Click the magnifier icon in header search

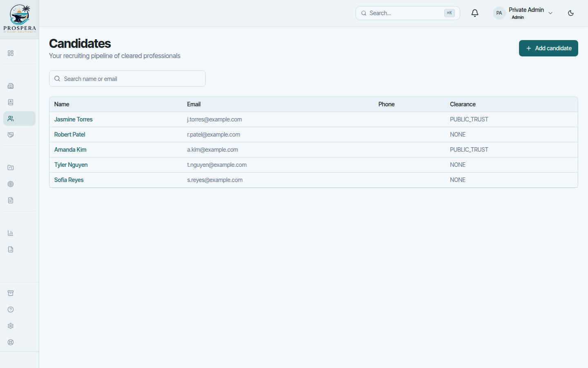click(364, 13)
